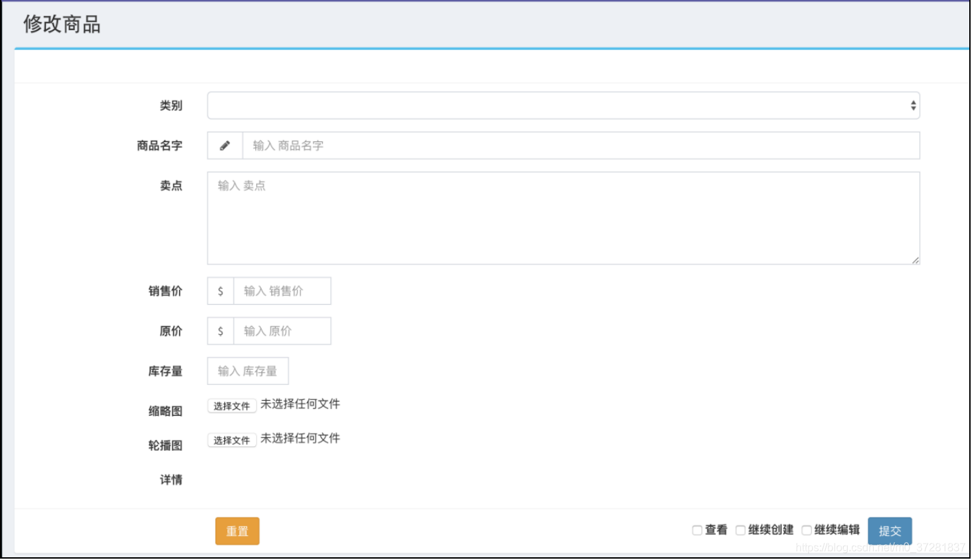
Task: Enable the 继续创建 checkbox
Action: [x=740, y=530]
